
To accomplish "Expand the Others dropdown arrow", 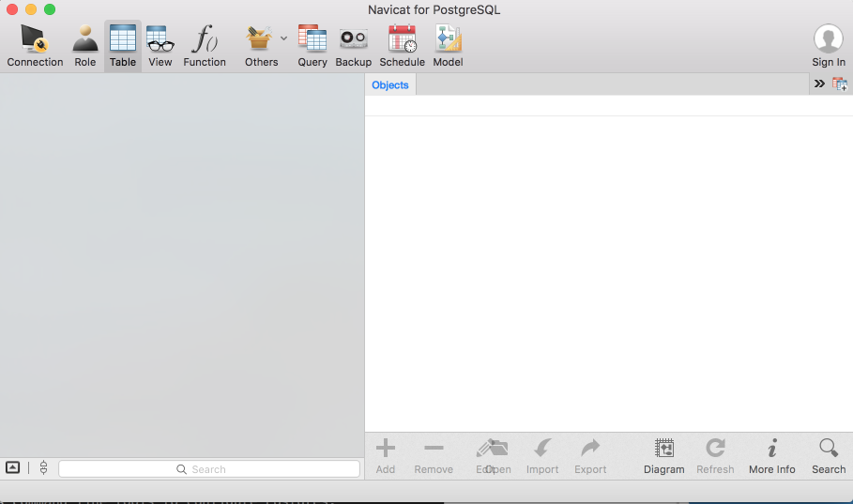I will 283,38.
